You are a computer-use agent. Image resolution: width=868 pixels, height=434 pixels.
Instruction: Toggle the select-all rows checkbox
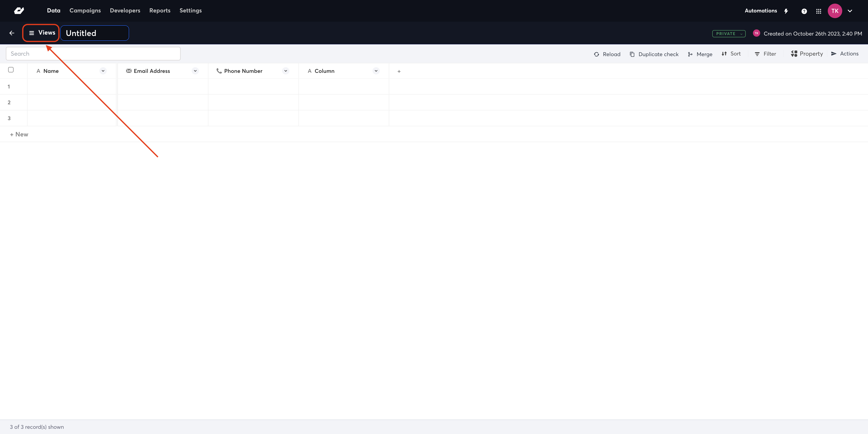tap(11, 70)
